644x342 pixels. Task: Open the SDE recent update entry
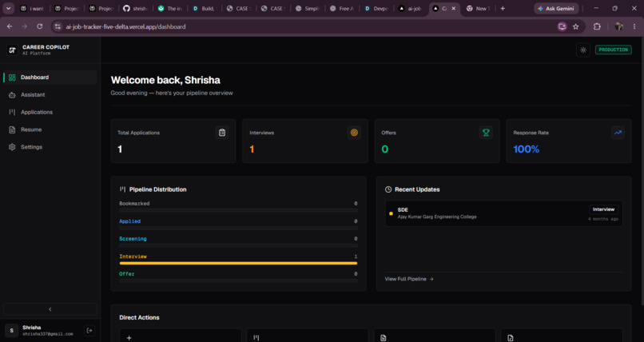pyautogui.click(x=503, y=213)
